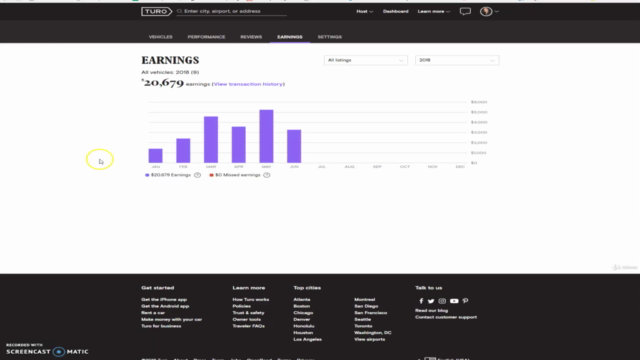Image resolution: width=640 pixels, height=360 pixels.
Task: Open Turo's Facebook page icon
Action: tap(421, 301)
